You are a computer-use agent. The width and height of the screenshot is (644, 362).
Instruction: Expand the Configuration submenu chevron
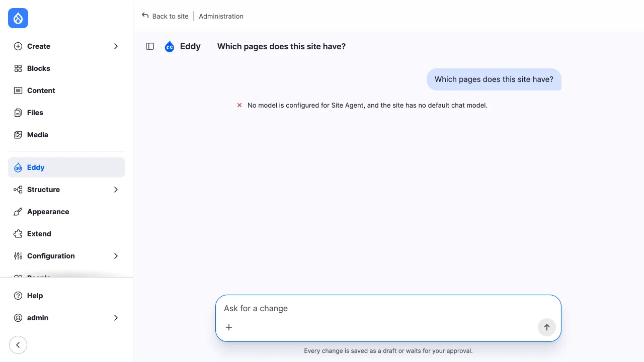pos(116,256)
